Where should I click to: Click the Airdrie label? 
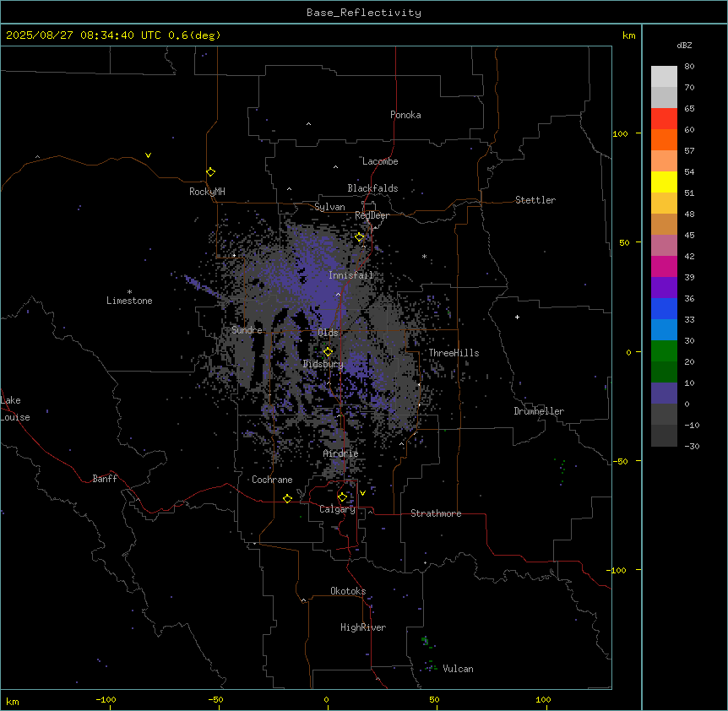coord(340,453)
